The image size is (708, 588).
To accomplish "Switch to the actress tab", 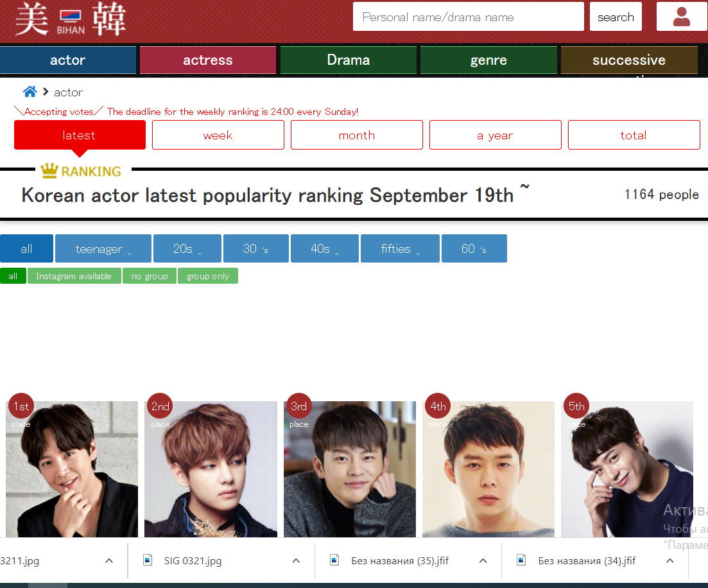I will coord(208,60).
